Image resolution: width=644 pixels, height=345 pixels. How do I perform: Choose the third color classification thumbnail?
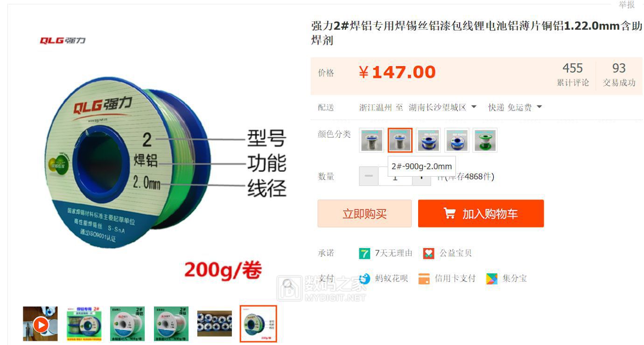(x=428, y=140)
